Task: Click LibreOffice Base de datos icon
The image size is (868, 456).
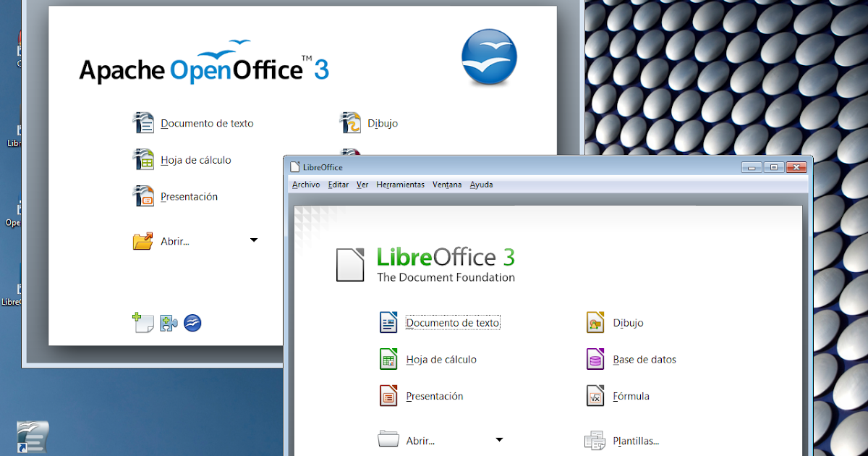Action: click(x=595, y=359)
